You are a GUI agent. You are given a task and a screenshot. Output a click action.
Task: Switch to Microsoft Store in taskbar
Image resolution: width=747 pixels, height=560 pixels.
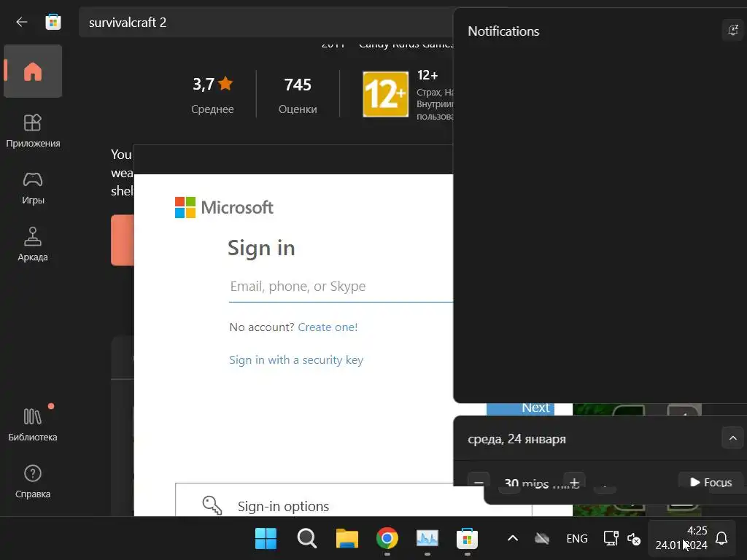click(x=468, y=539)
